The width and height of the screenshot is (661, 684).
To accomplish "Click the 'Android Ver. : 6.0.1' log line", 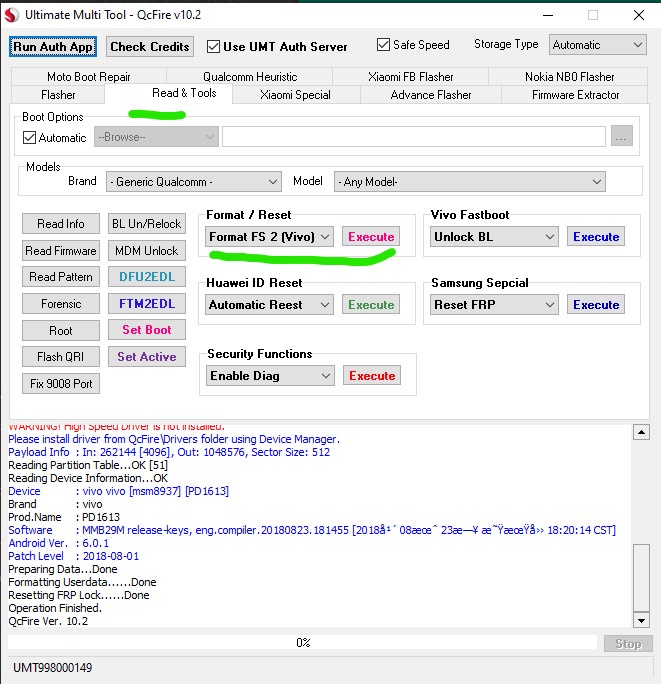I will [x=58, y=543].
